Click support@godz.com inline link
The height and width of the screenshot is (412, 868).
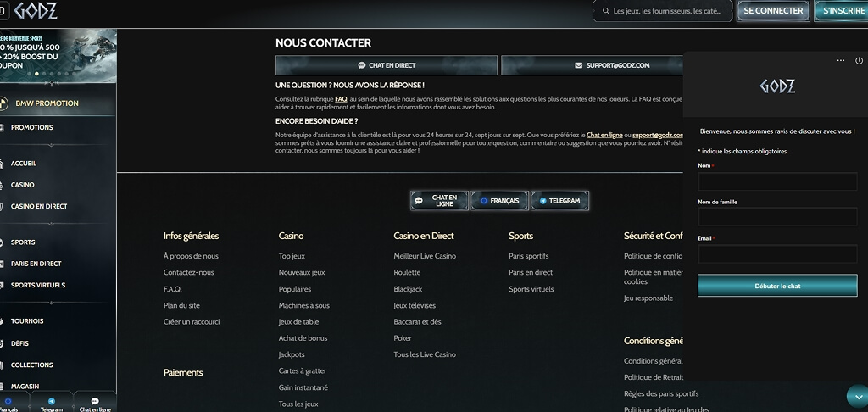658,135
